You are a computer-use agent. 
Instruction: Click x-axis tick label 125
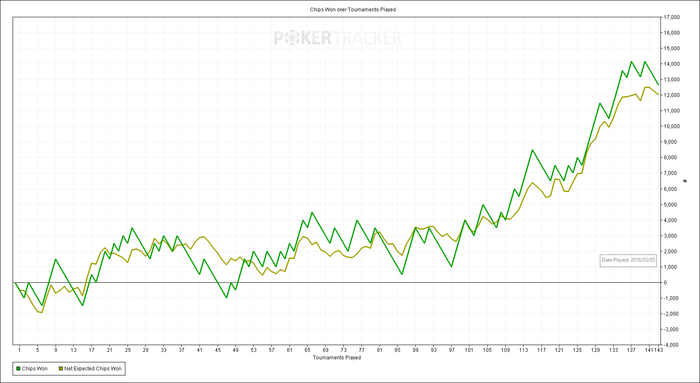click(578, 350)
